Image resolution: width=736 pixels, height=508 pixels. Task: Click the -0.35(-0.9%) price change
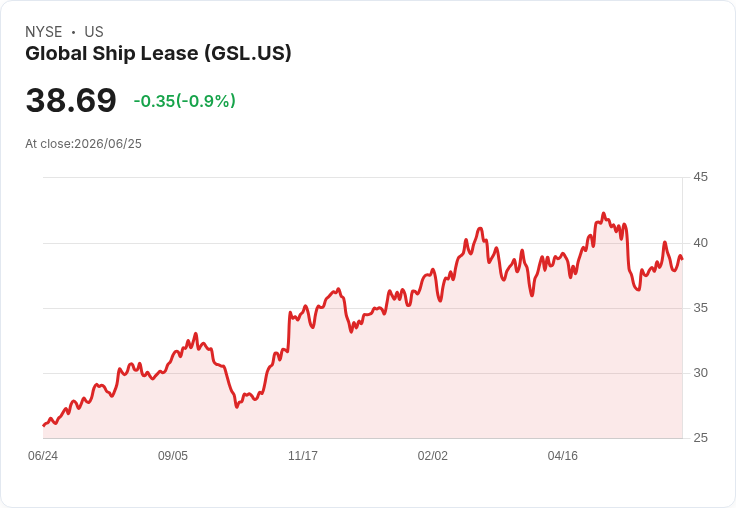tap(184, 101)
